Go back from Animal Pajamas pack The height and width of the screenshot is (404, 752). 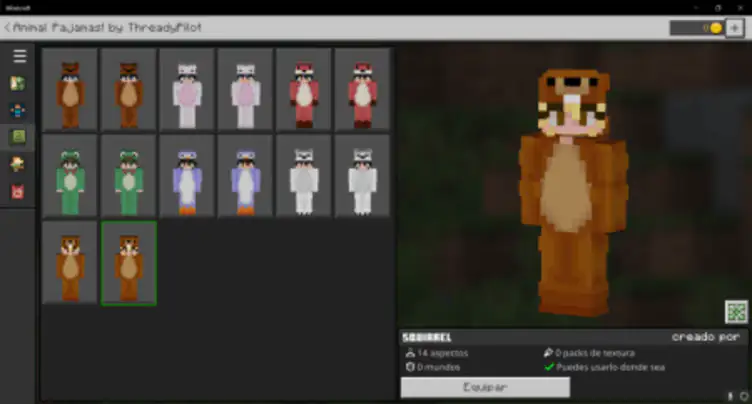click(x=7, y=27)
